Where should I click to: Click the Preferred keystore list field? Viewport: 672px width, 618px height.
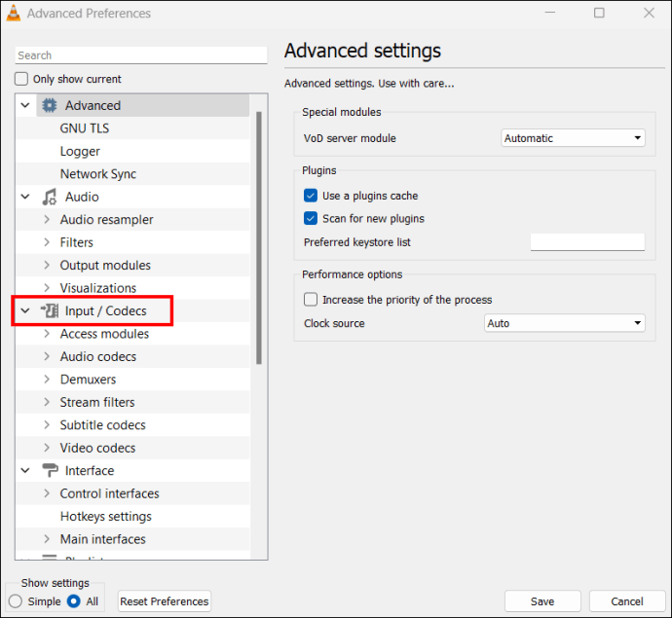coord(587,242)
